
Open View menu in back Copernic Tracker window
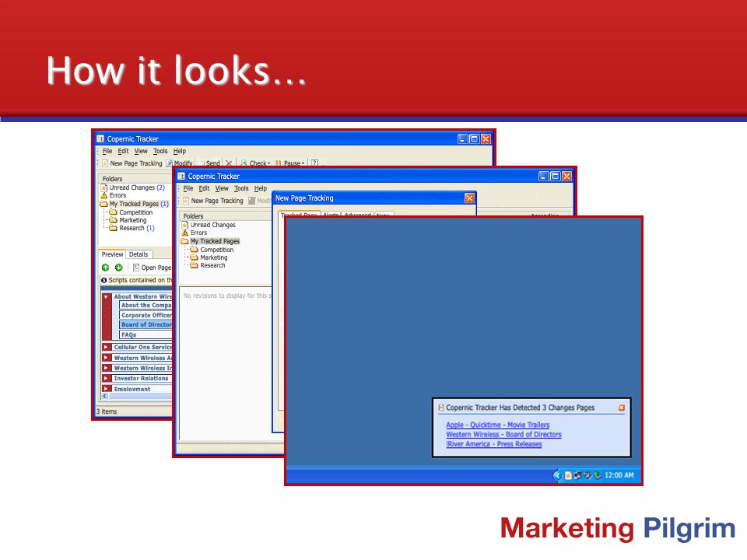coord(141,151)
